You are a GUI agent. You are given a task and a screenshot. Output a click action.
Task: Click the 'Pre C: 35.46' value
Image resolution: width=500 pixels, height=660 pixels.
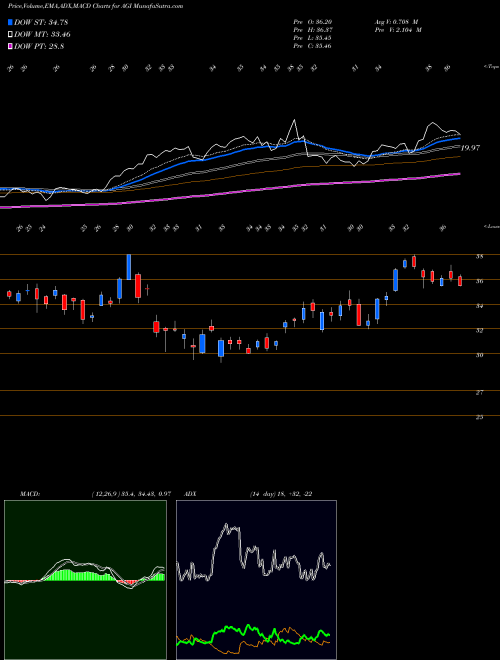[313, 46]
